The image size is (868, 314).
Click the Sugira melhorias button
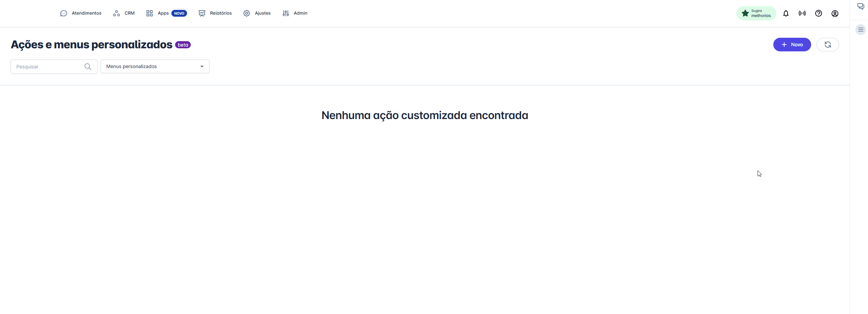(756, 13)
